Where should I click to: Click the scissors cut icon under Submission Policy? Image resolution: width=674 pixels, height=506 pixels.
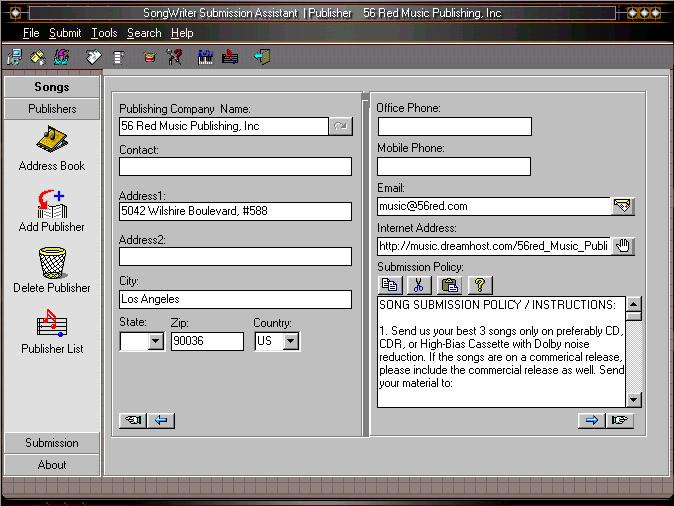(418, 285)
